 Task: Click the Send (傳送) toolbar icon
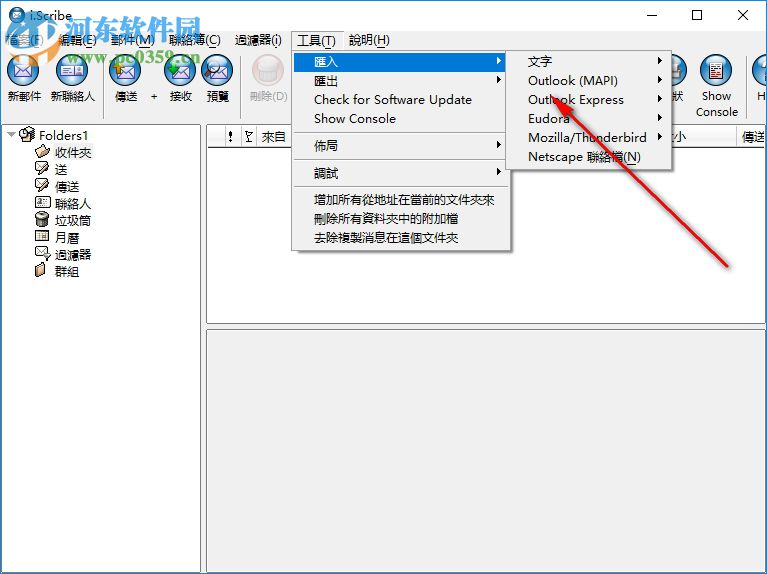(x=125, y=71)
